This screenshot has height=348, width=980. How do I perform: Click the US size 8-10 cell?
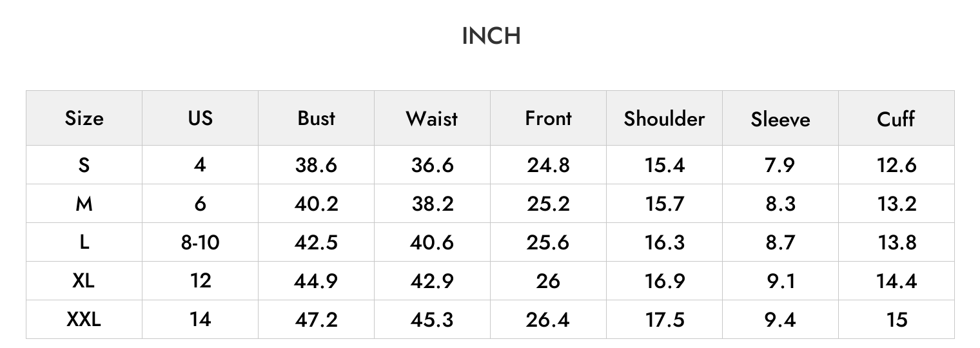coord(200,242)
